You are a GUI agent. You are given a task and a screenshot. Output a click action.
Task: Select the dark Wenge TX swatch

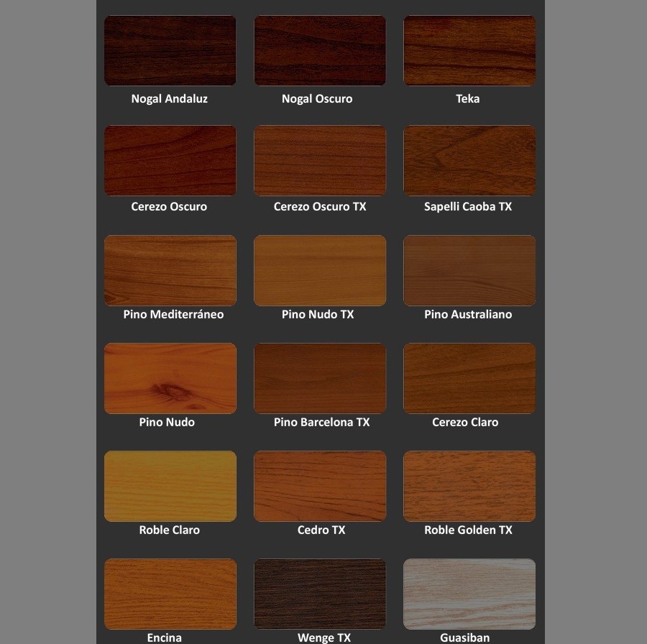(x=320, y=594)
